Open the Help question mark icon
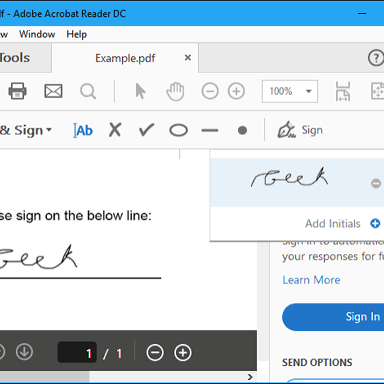This screenshot has height=384, width=384. [x=376, y=58]
